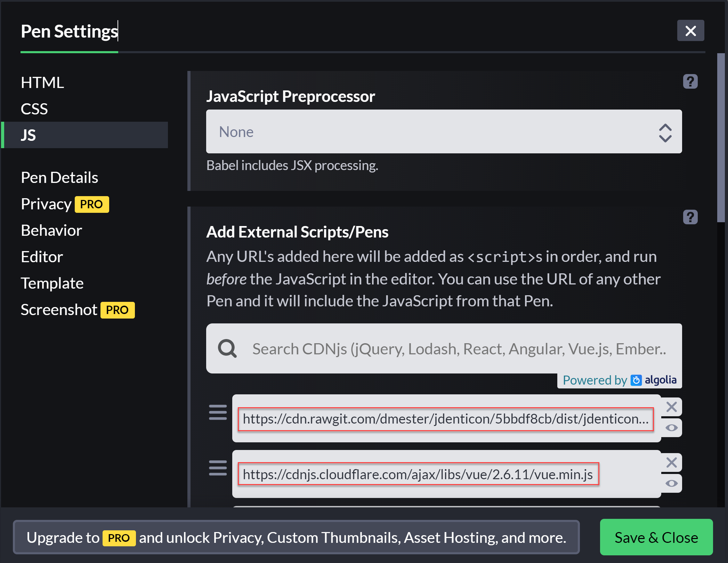
Task: Remove the jdenticon script URL
Action: (x=671, y=407)
